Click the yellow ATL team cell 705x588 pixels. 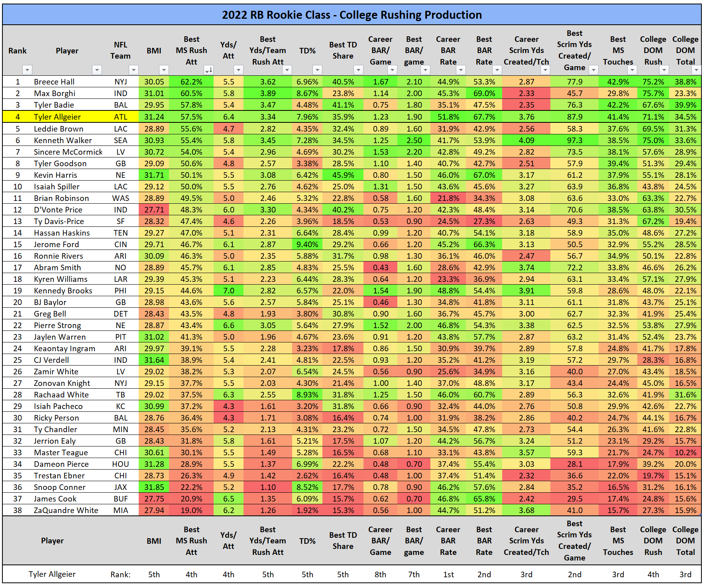[x=121, y=117]
